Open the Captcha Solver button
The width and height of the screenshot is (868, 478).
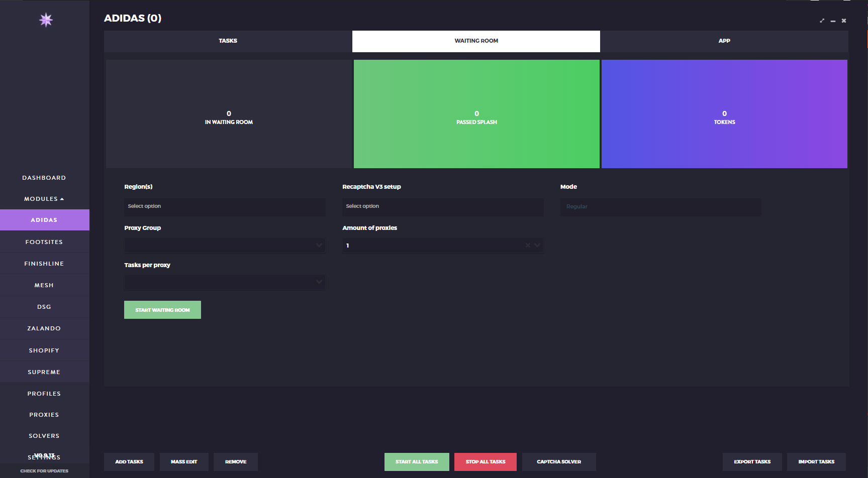point(559,462)
